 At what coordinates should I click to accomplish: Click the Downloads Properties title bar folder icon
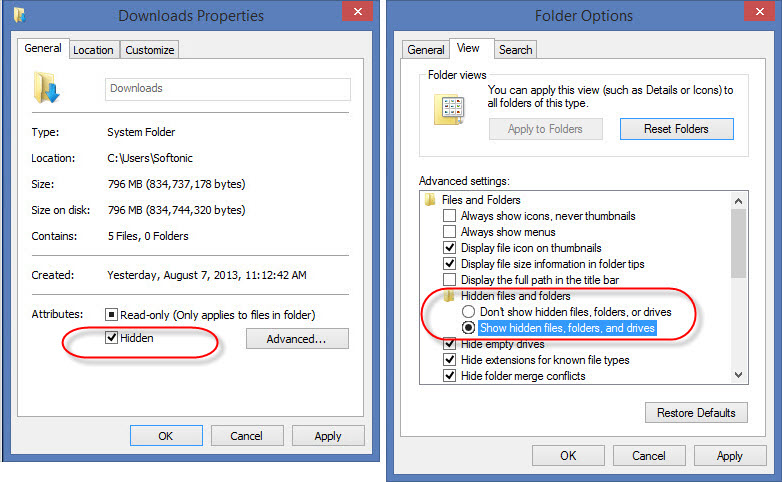tap(21, 15)
